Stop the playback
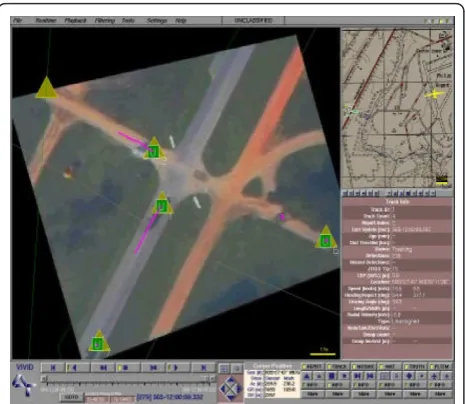 [x=128, y=368]
